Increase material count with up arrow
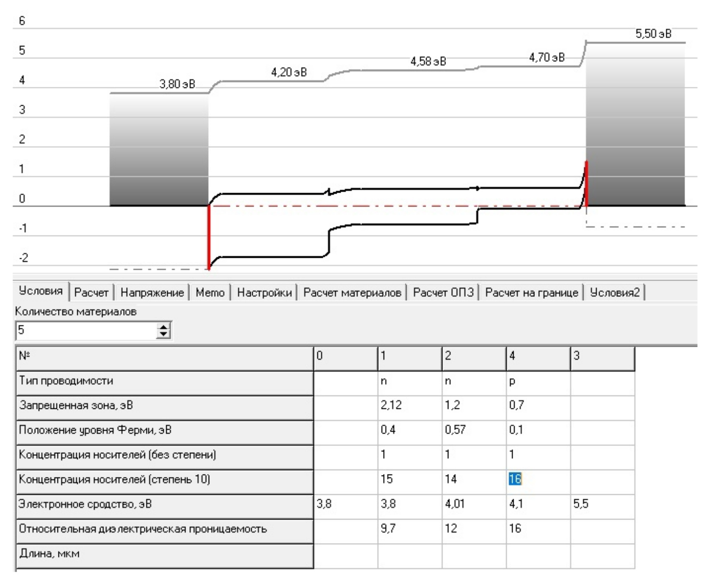 click(x=164, y=327)
